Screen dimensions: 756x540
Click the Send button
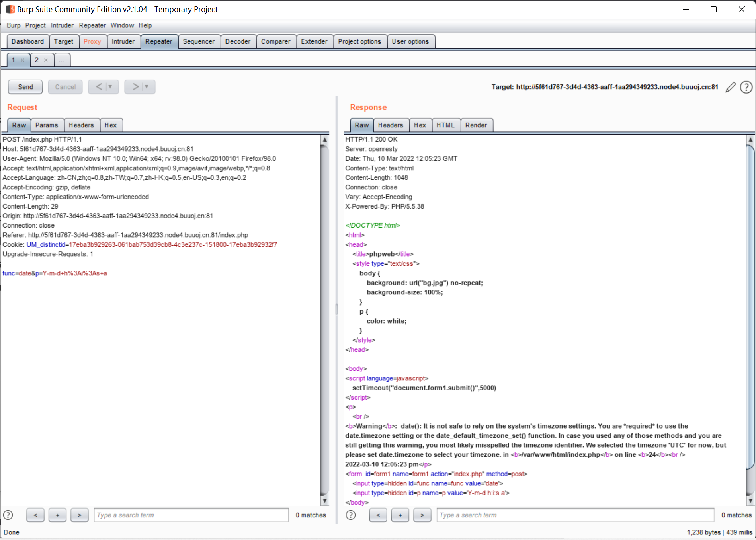click(x=25, y=87)
